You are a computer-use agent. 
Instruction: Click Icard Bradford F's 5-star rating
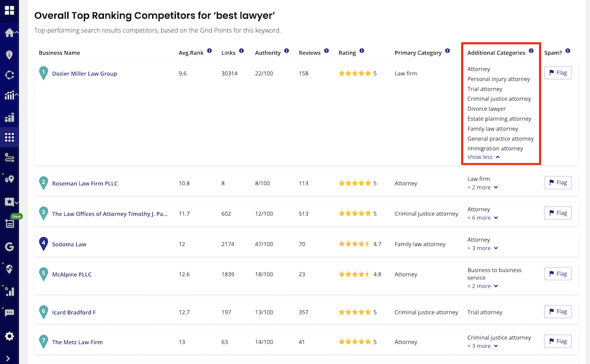click(x=353, y=311)
